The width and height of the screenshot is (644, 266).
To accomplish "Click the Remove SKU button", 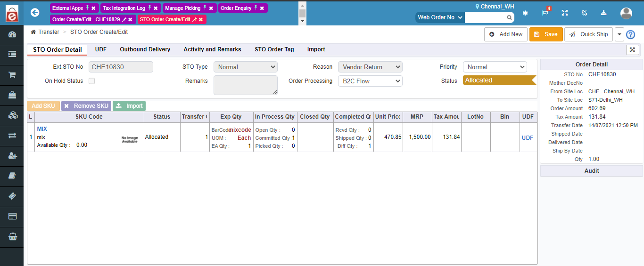I will [86, 106].
